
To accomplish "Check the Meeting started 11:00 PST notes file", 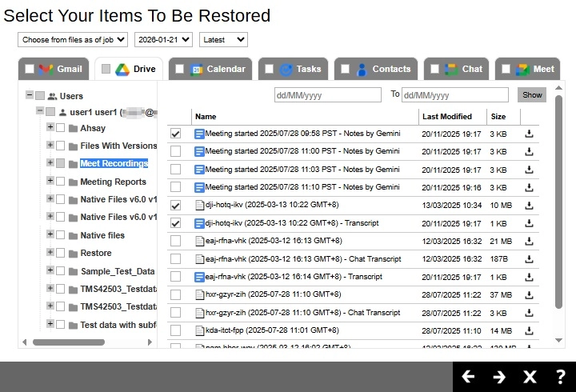I will [x=175, y=151].
